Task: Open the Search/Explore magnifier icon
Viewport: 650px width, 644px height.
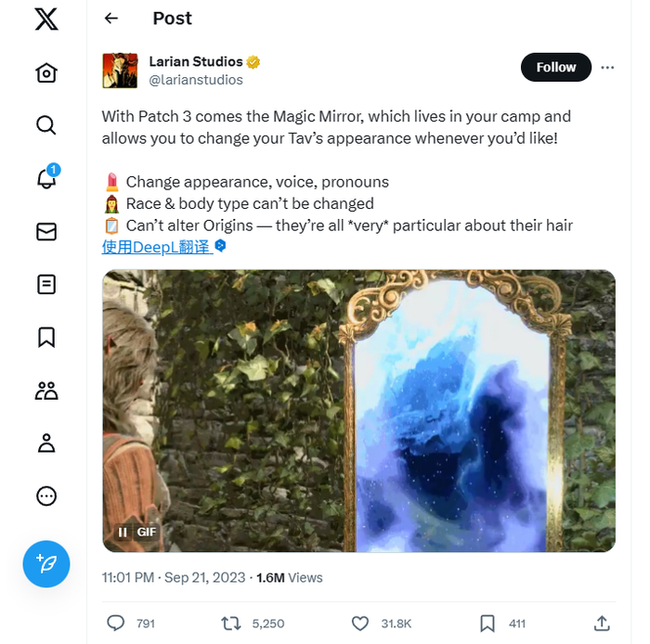Action: (46, 125)
